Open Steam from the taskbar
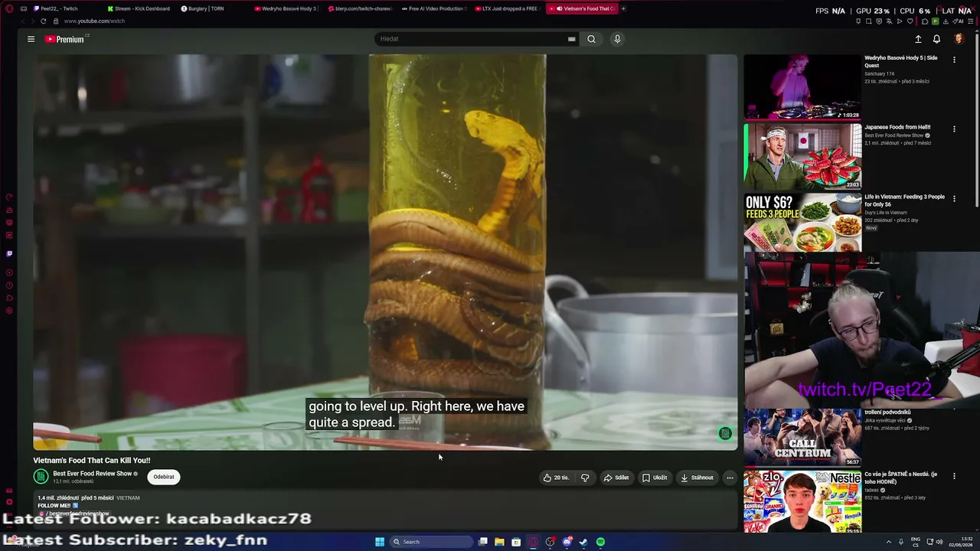The width and height of the screenshot is (980, 551). click(583, 542)
